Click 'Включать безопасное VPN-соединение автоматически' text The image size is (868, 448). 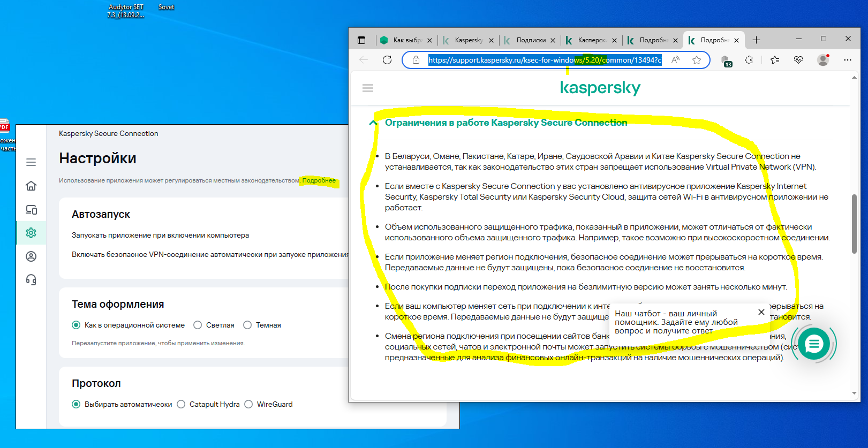(210, 254)
